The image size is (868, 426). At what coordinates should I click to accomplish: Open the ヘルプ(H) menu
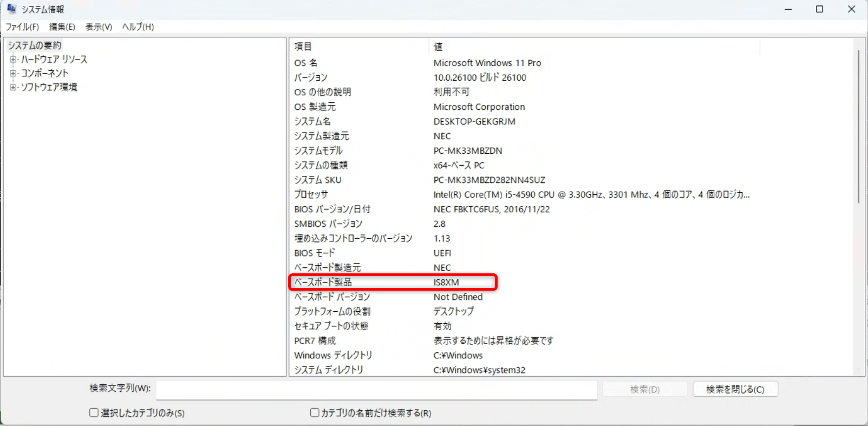pos(138,27)
